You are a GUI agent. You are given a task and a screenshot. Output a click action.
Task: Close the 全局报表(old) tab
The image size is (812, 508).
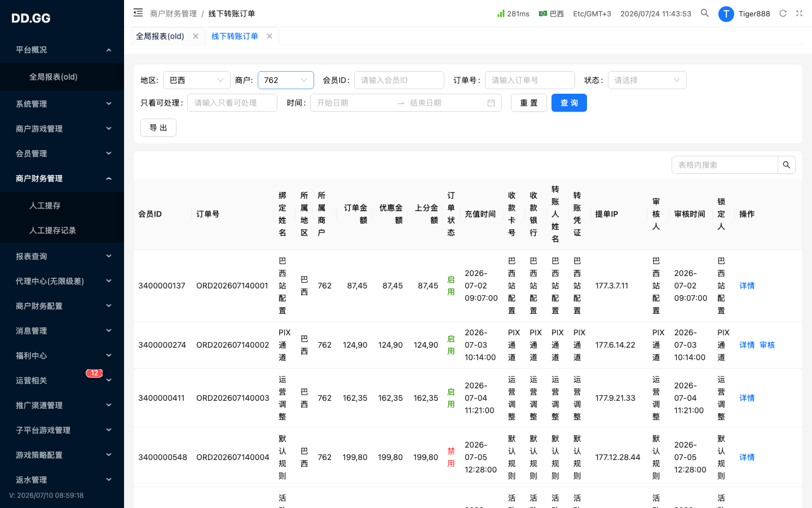point(196,36)
